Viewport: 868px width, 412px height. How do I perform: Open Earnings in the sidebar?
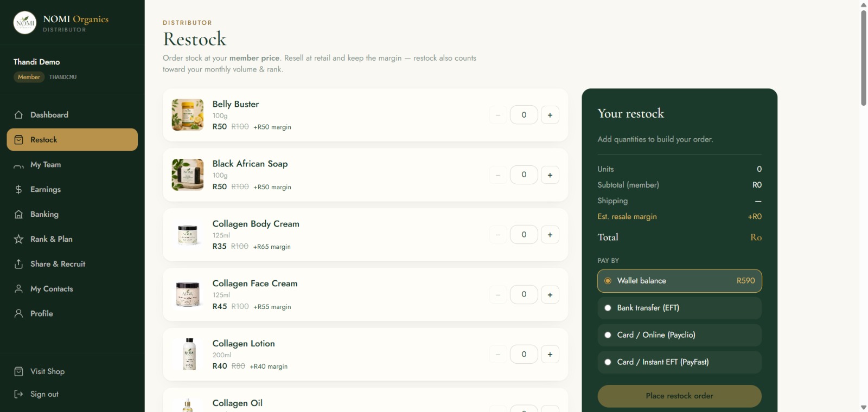pos(72,190)
